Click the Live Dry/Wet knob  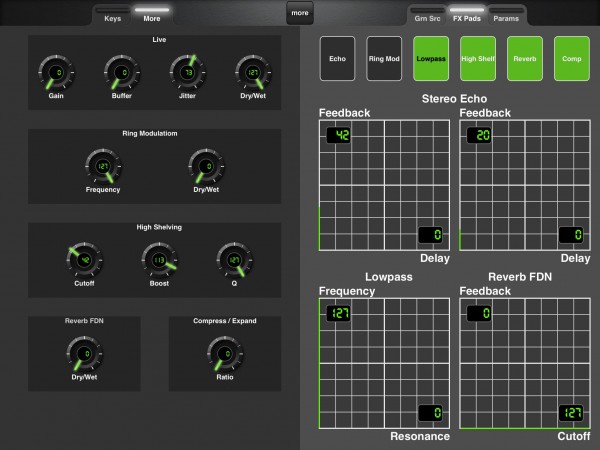tap(253, 72)
